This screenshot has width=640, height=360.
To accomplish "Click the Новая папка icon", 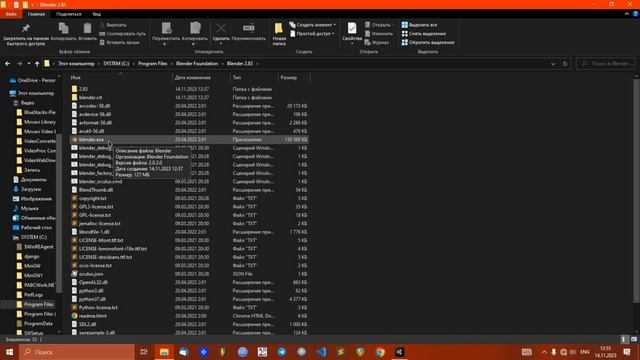I will pos(279,28).
